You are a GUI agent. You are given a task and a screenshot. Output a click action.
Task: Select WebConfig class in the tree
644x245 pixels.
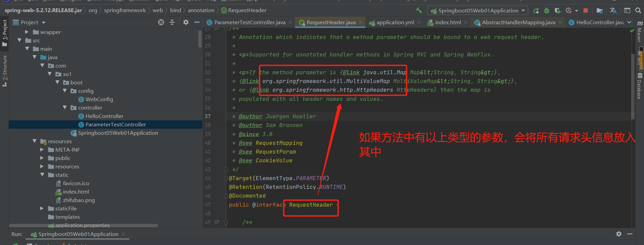point(99,99)
